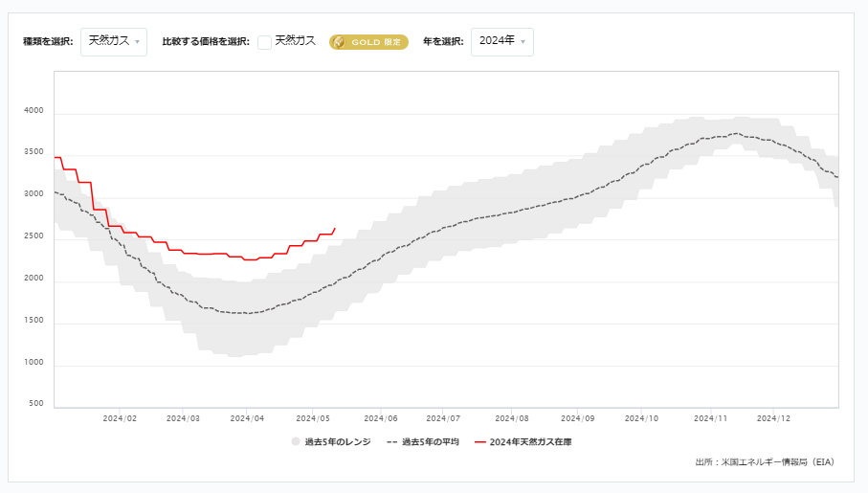
Task: Click the 2024/07 axis label
Action: tap(443, 418)
